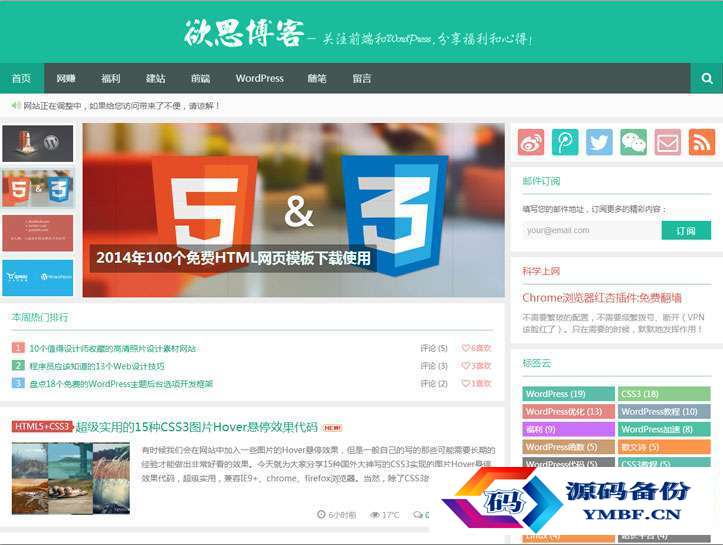Select the blue WordPress slide thumbnail

38,278
